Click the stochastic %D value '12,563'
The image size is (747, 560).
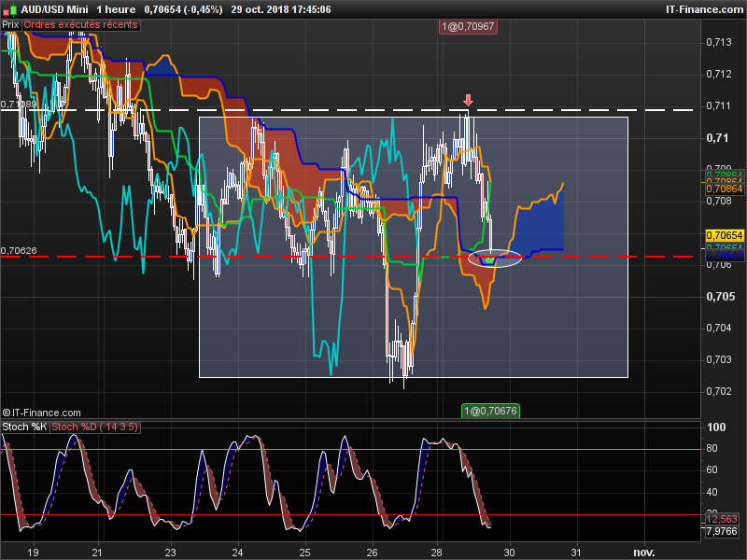point(721,519)
